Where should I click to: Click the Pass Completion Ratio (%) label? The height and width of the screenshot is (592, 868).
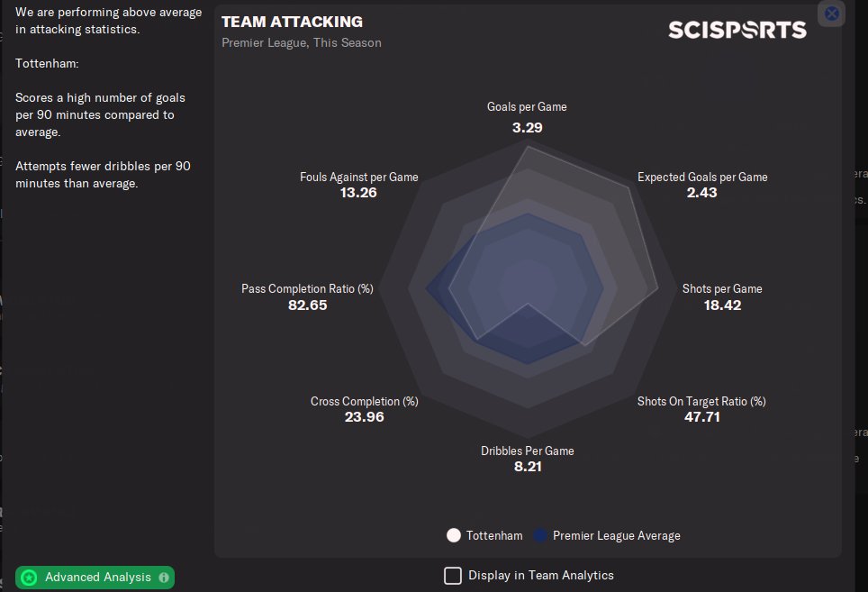(x=307, y=288)
